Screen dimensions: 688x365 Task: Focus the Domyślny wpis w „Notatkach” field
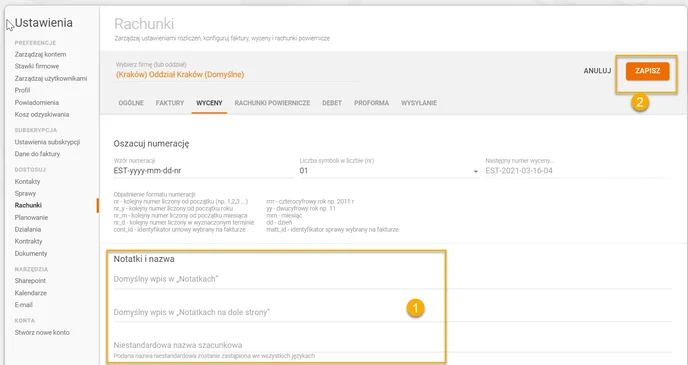click(393, 279)
